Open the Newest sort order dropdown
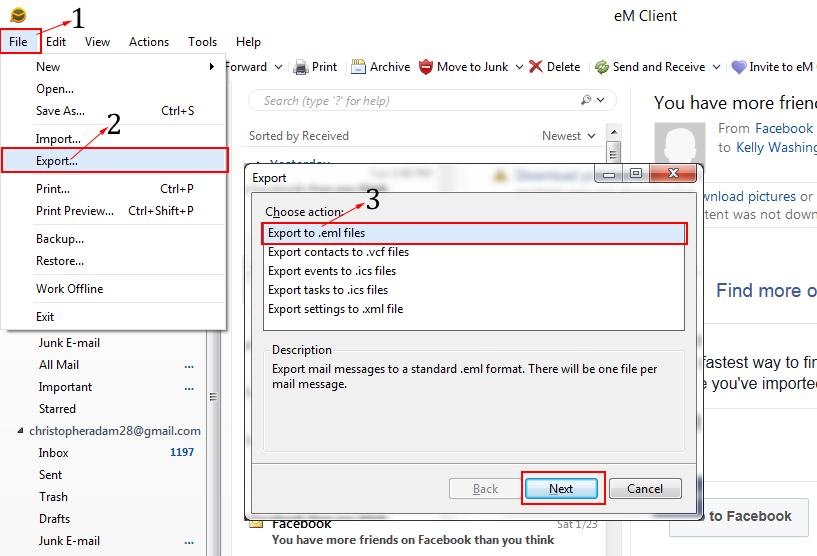 tap(568, 136)
